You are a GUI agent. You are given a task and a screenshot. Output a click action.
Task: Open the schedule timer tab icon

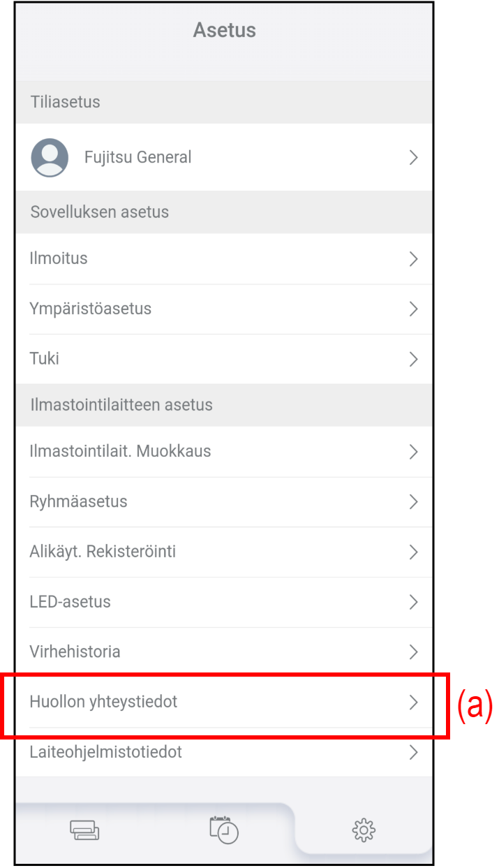coord(224,830)
